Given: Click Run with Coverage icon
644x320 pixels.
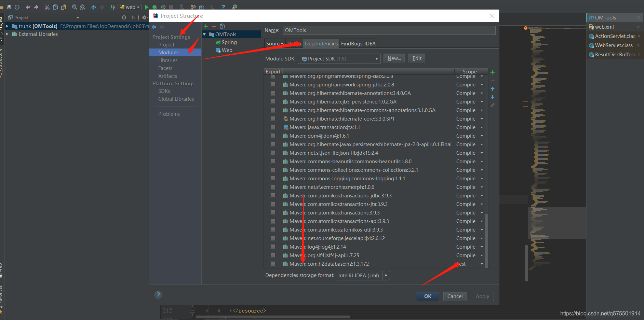Looking at the screenshot, I should coord(163,7).
